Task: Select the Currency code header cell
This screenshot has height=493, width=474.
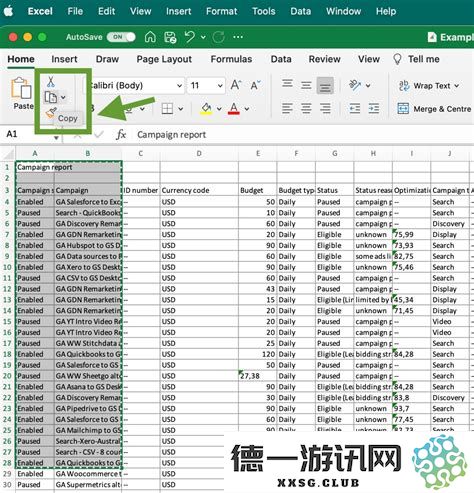Action: [x=199, y=190]
